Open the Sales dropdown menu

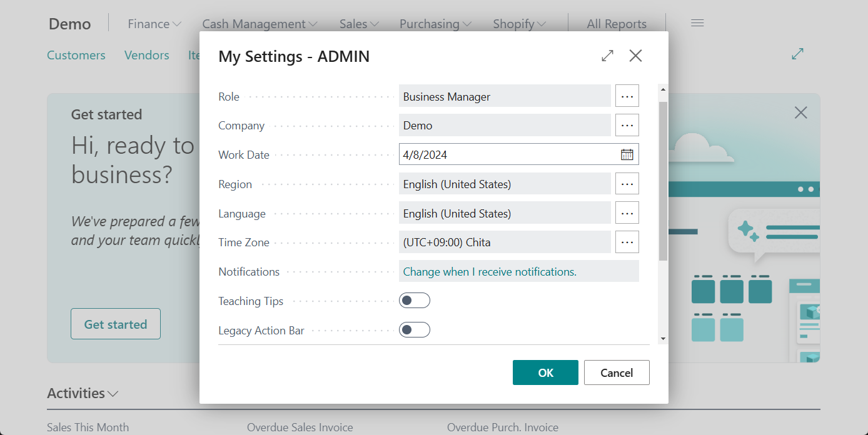358,23
